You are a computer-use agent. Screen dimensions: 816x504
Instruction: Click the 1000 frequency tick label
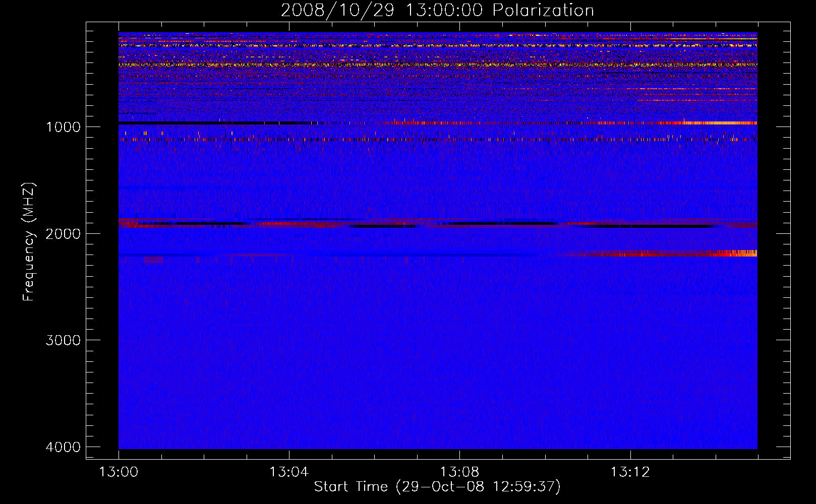point(63,127)
